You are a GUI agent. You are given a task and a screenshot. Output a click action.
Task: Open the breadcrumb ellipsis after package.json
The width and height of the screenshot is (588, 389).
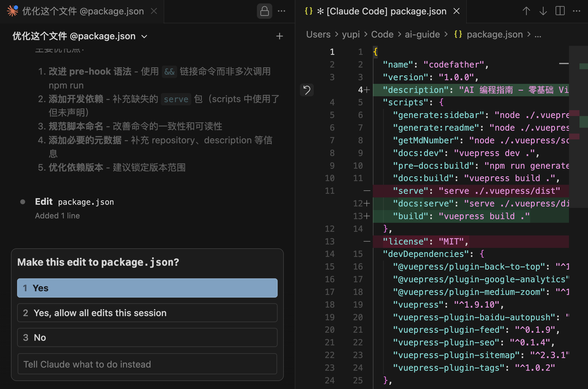point(538,34)
